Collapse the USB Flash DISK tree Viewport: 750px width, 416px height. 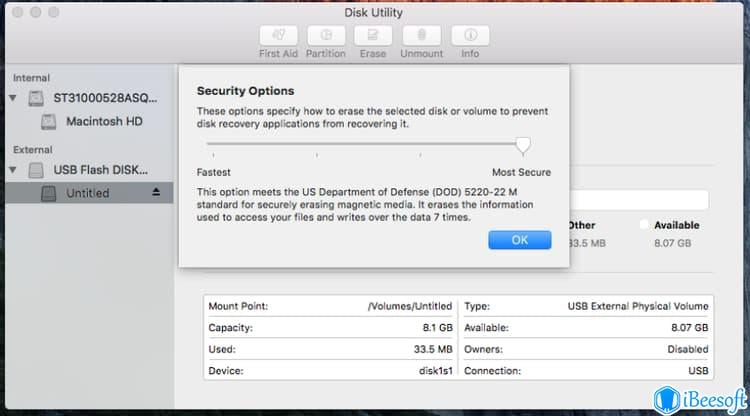point(13,170)
